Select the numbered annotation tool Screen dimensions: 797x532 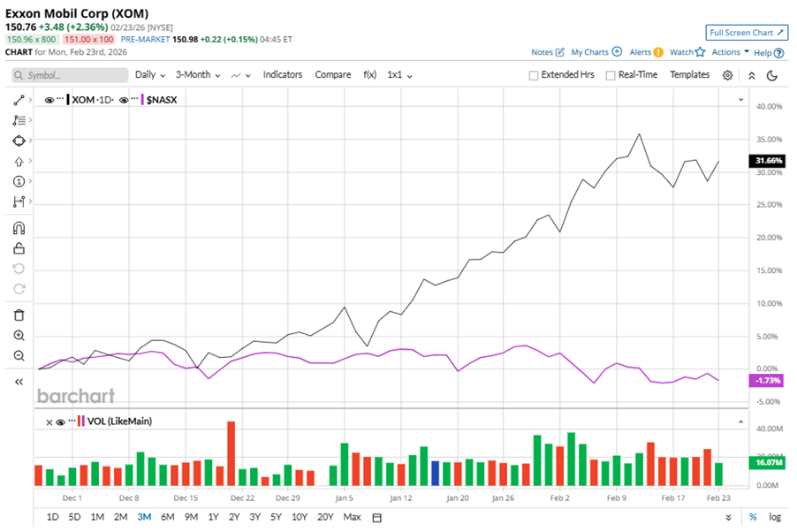(19, 181)
